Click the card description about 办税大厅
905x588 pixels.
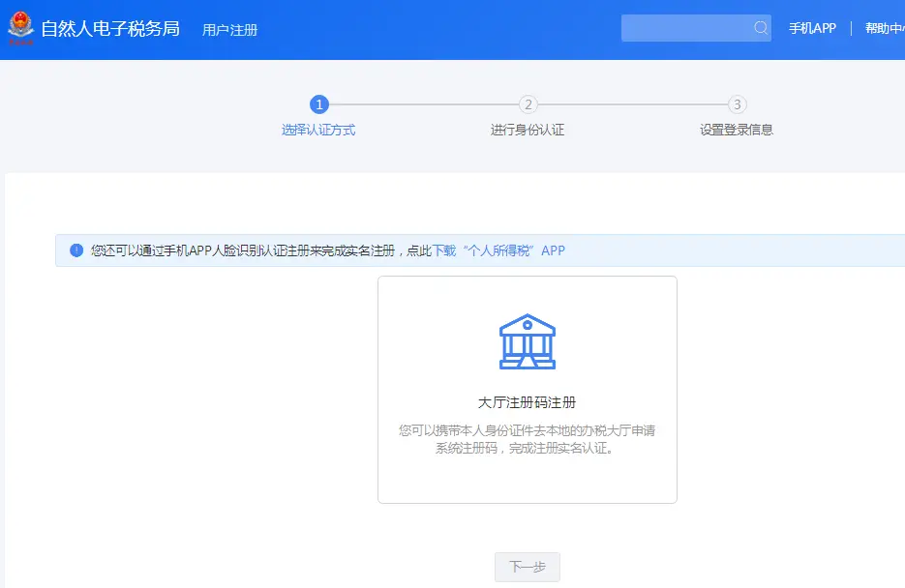527,439
